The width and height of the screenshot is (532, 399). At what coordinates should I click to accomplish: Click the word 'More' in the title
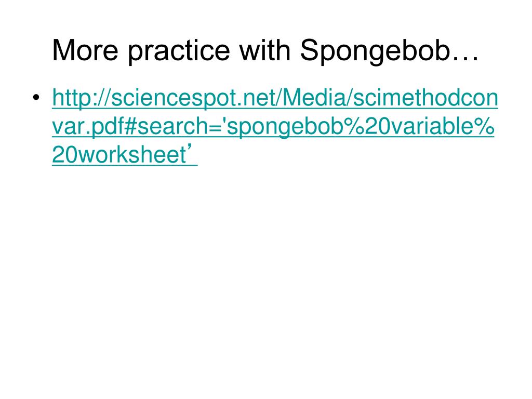[84, 51]
